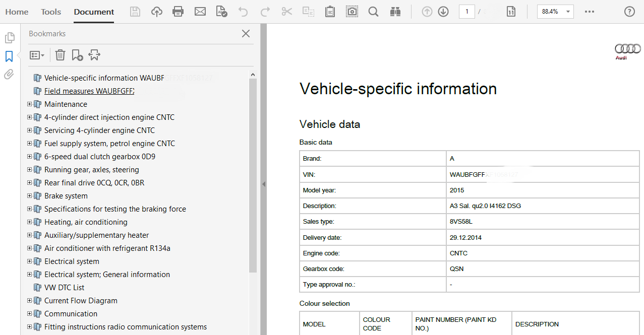Delete selected bookmark with trash icon

60,55
